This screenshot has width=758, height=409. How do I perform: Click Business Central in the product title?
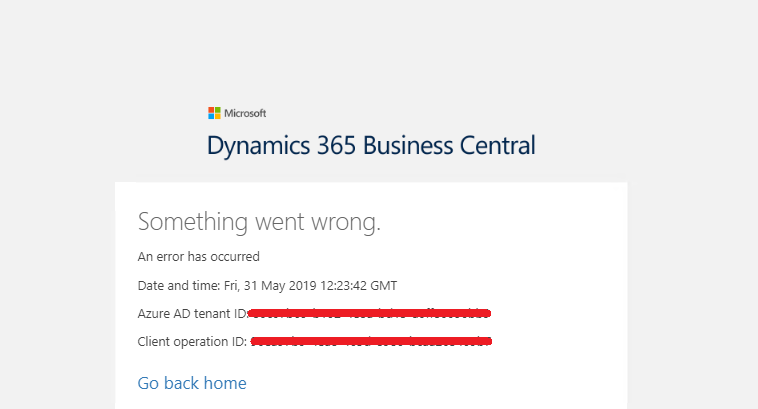(x=449, y=145)
